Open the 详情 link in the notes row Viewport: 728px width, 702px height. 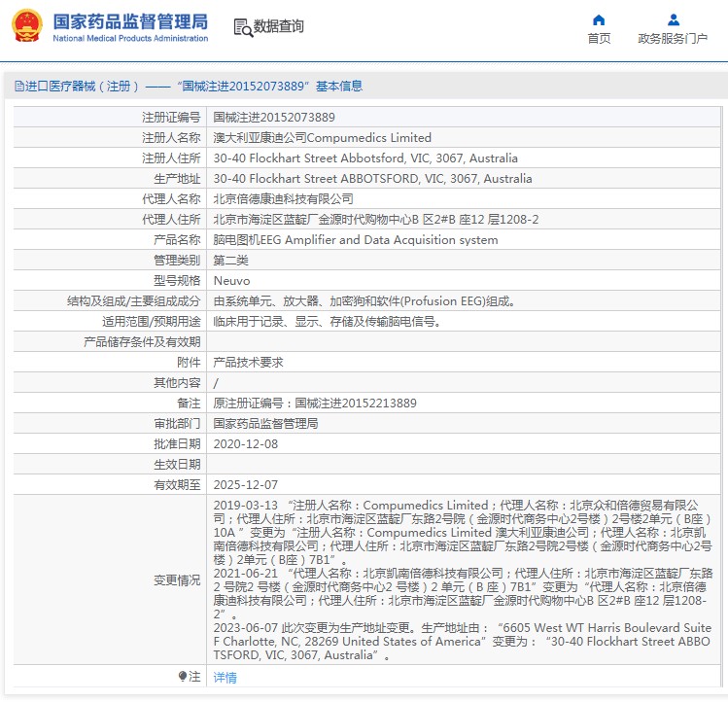click(225, 678)
